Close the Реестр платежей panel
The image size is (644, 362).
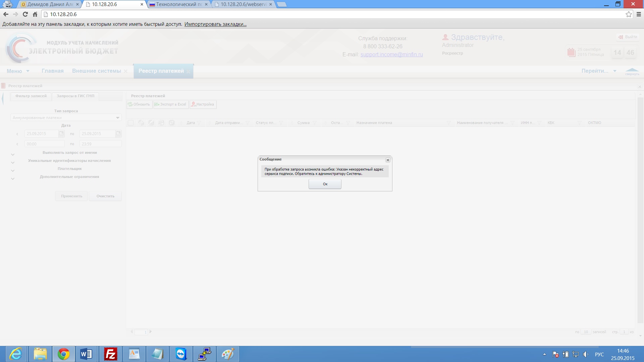[640, 86]
